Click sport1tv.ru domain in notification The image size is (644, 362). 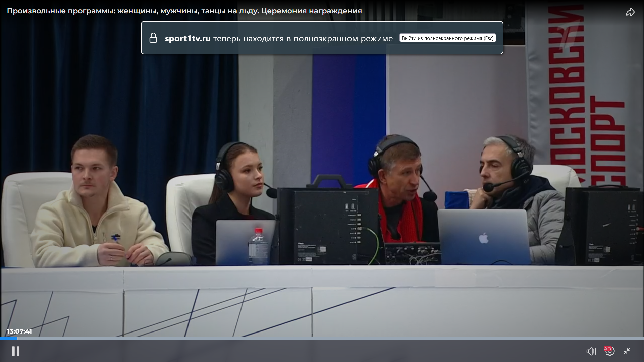tap(187, 39)
